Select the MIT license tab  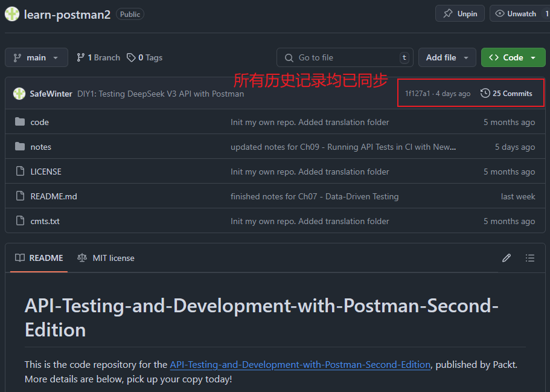(x=106, y=258)
